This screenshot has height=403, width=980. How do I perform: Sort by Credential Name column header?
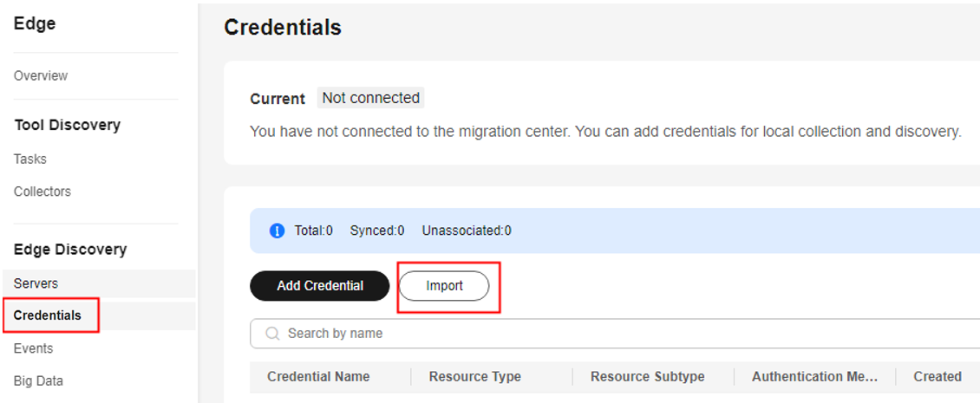pyautogui.click(x=318, y=377)
